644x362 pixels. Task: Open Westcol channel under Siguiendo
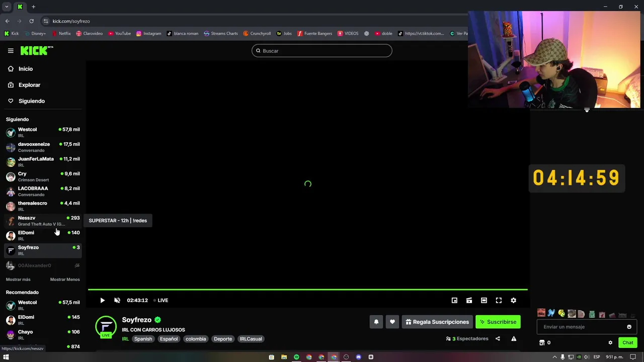[43, 132]
